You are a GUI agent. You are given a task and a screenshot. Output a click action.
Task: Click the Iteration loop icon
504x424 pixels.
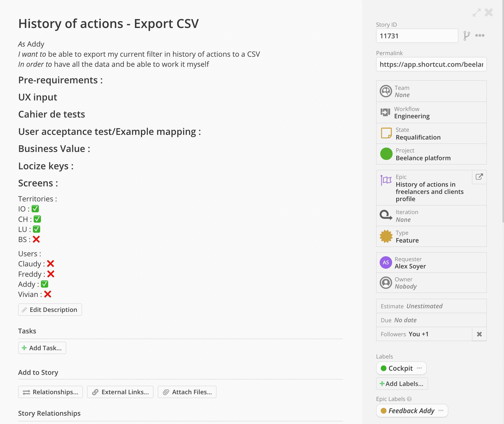tap(386, 215)
